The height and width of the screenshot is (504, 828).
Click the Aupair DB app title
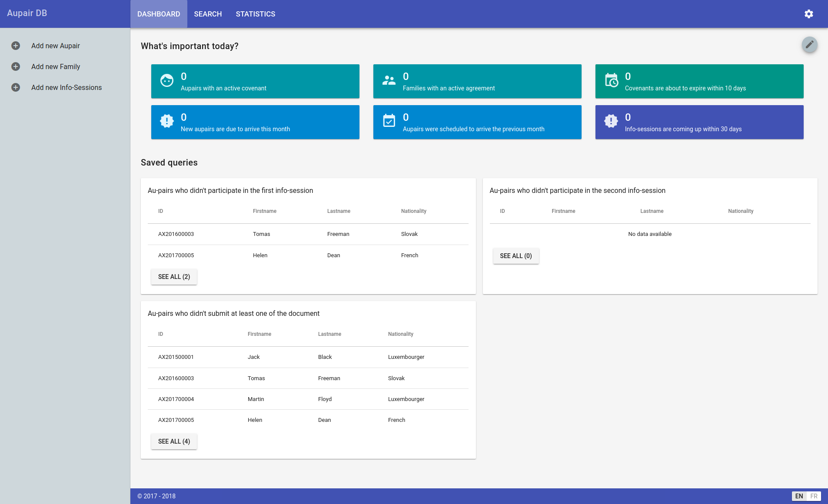pos(27,13)
